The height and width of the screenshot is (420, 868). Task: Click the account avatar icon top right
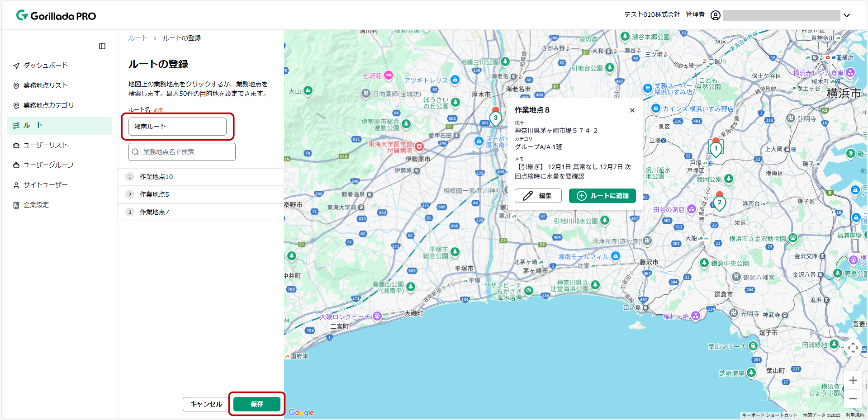point(715,14)
